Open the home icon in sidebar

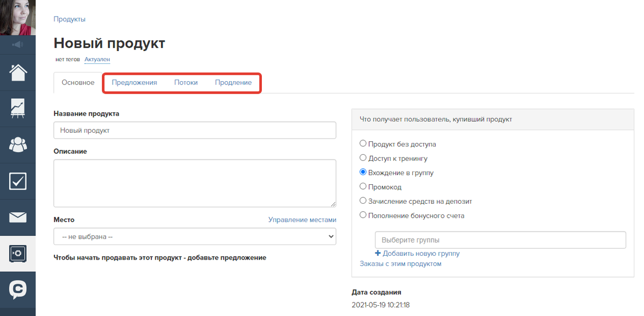(18, 72)
